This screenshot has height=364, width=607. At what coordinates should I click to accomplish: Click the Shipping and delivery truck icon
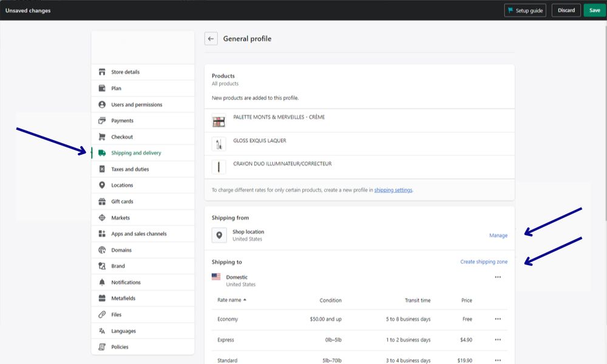102,153
